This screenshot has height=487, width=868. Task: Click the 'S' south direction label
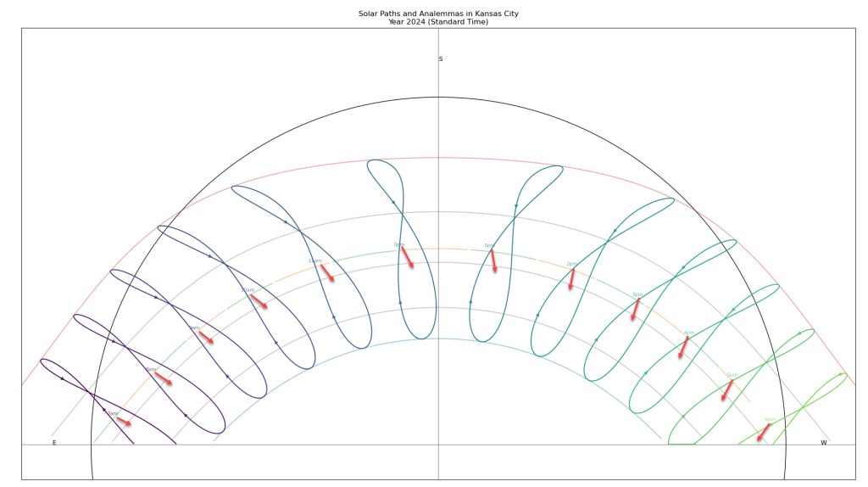[440, 59]
